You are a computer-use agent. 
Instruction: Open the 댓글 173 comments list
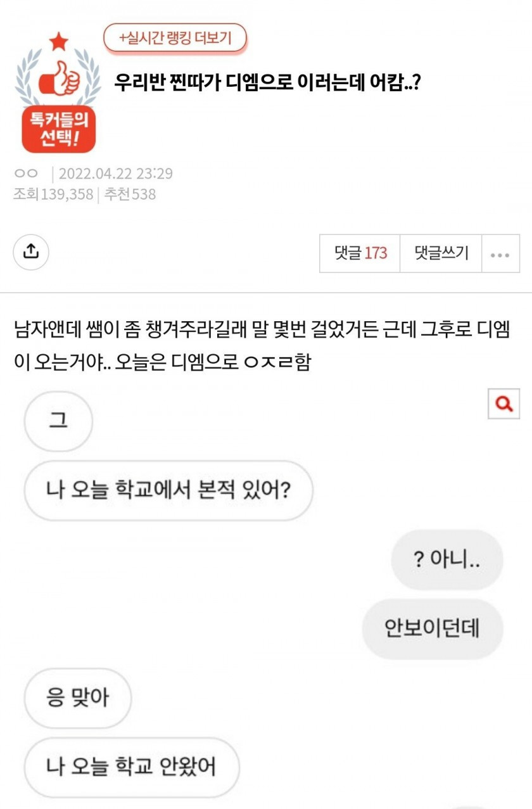click(360, 253)
